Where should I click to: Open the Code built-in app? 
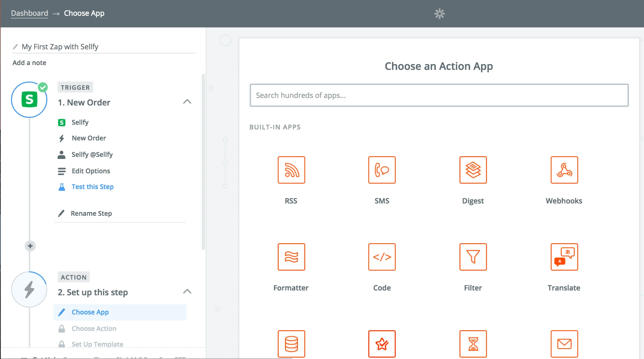click(x=382, y=257)
